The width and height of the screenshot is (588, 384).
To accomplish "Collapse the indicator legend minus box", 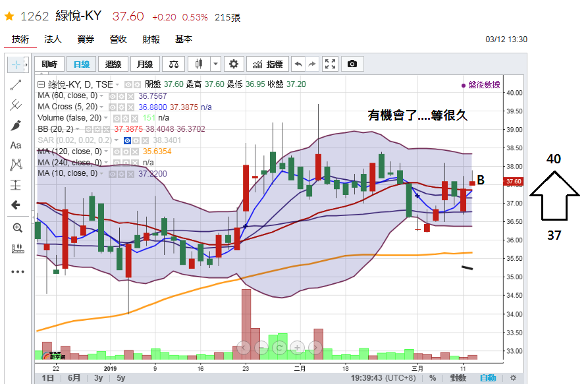I will [x=41, y=84].
